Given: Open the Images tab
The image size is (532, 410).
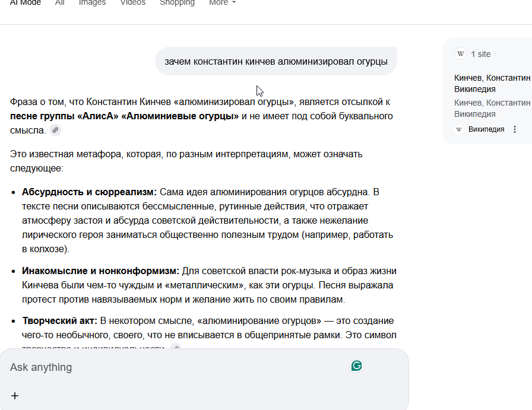Looking at the screenshot, I should pyautogui.click(x=92, y=3).
